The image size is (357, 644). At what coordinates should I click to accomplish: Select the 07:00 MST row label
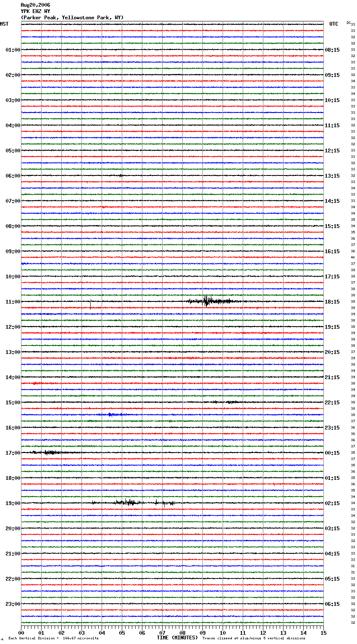[x=13, y=201]
